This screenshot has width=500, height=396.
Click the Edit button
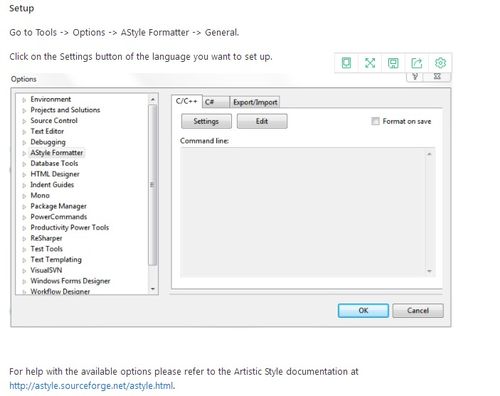point(262,121)
